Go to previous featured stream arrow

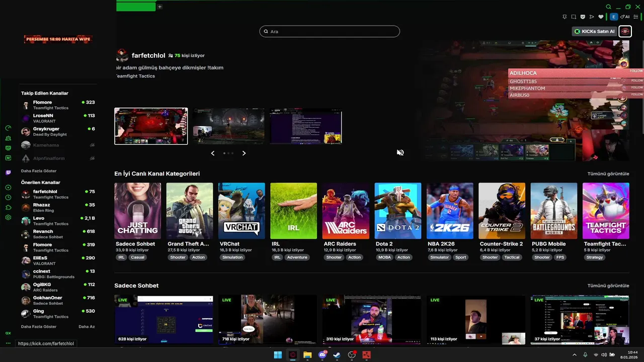[x=213, y=153]
